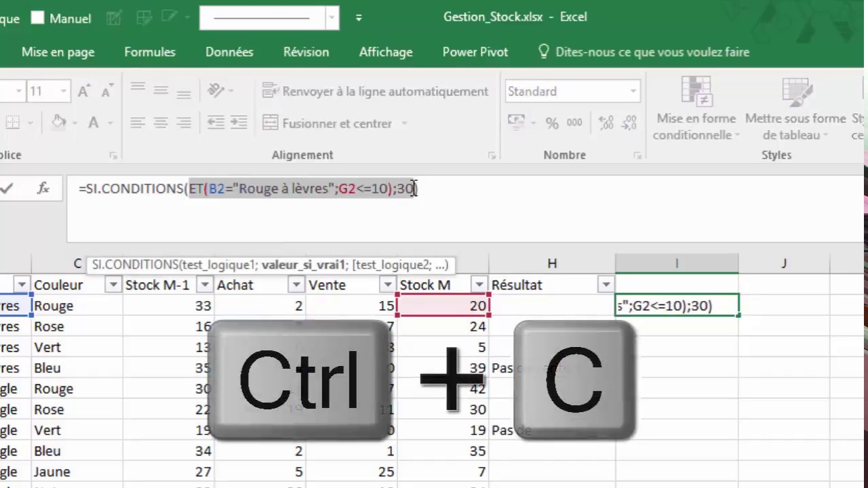
Task: Open the Formules ribbon tab
Action: (150, 52)
